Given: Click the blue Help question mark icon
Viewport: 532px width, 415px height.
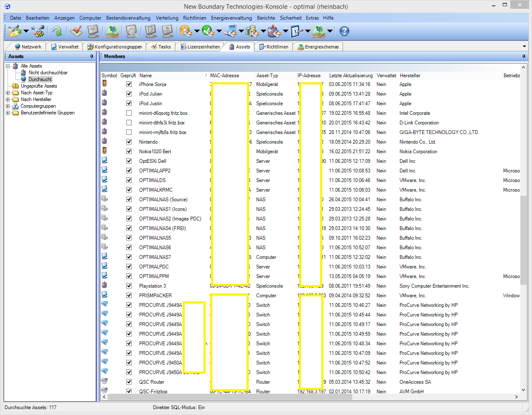Looking at the screenshot, I should [344, 31].
